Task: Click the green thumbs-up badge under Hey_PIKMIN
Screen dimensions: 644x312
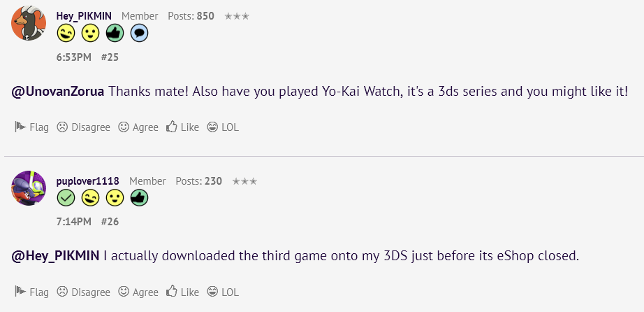Action: tap(115, 33)
